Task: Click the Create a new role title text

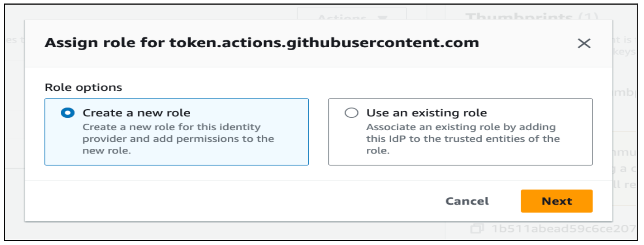Action: click(x=136, y=113)
